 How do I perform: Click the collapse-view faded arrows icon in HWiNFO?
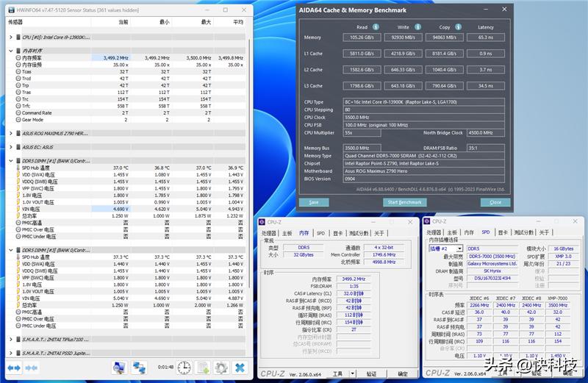30,368
